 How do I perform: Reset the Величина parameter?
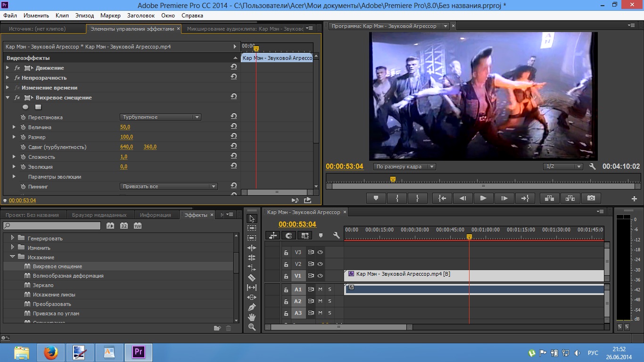point(233,126)
